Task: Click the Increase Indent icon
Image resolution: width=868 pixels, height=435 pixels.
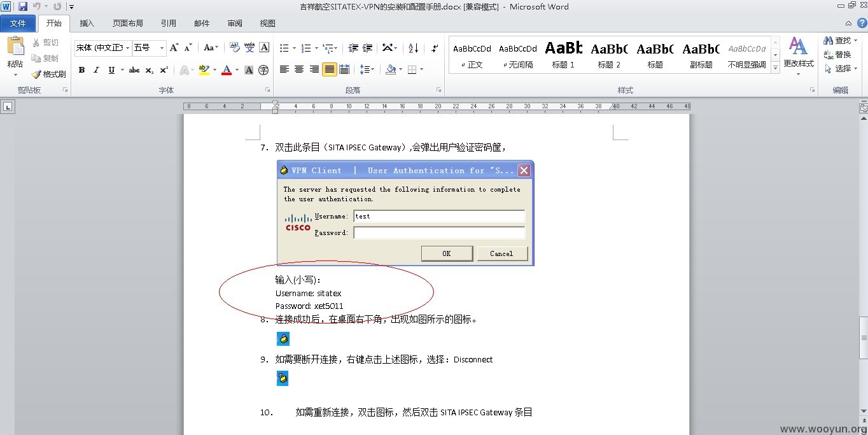Action: tap(368, 48)
